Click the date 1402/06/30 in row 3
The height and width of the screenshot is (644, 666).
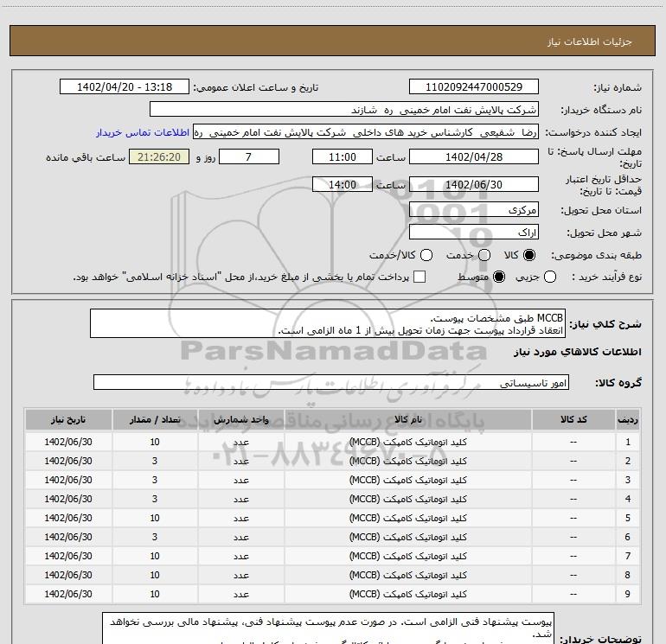coord(68,480)
